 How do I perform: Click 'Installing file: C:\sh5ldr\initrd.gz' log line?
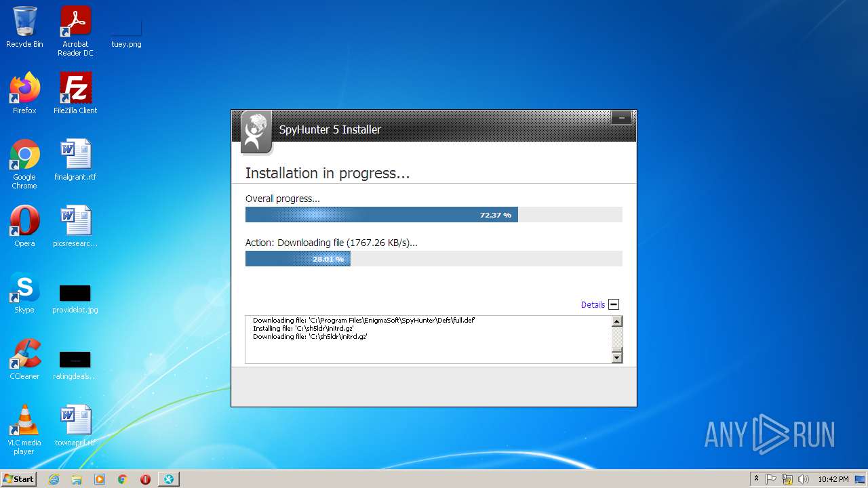pyautogui.click(x=303, y=328)
